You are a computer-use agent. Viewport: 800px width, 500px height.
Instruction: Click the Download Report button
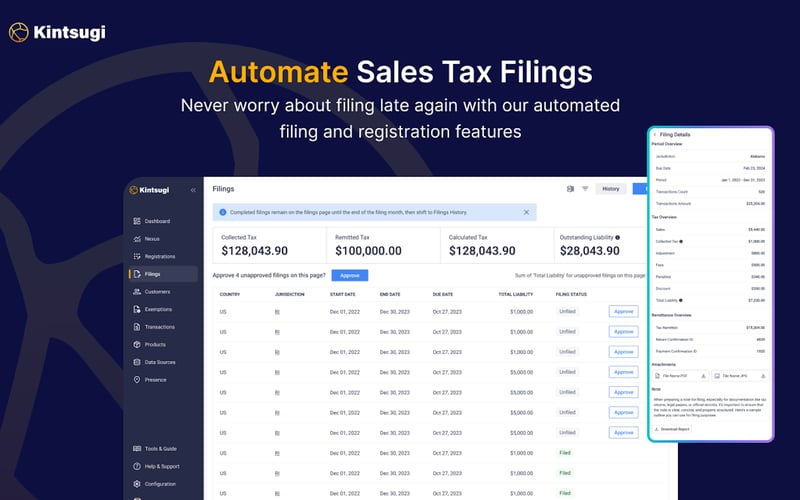(672, 429)
